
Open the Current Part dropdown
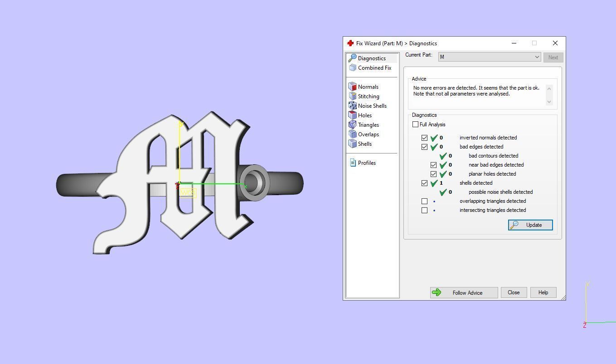490,57
